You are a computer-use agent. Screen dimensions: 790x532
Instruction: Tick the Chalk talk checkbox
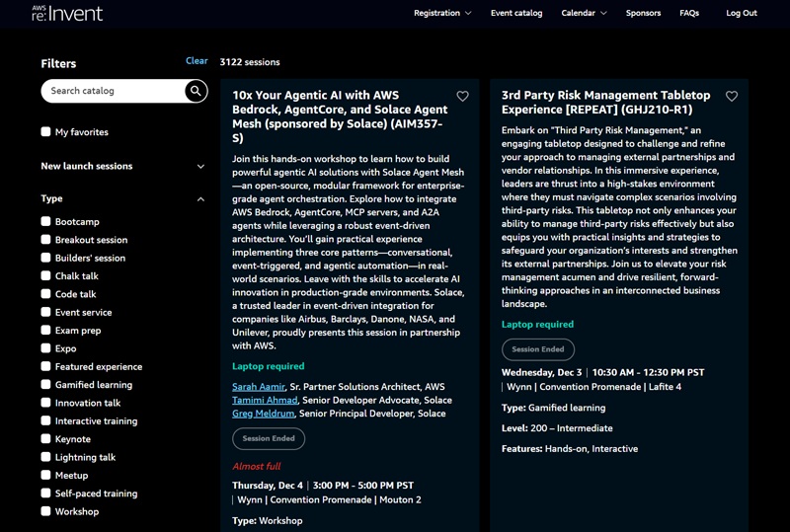[46, 276]
